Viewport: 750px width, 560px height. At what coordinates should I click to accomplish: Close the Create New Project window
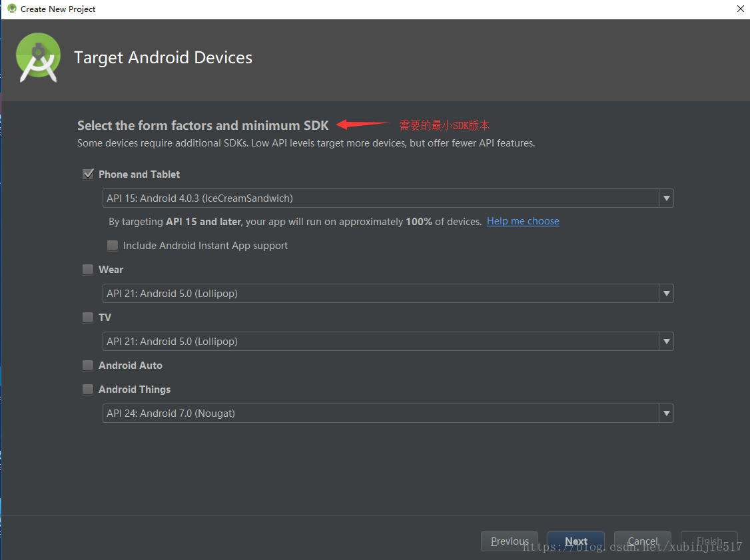pyautogui.click(x=740, y=9)
